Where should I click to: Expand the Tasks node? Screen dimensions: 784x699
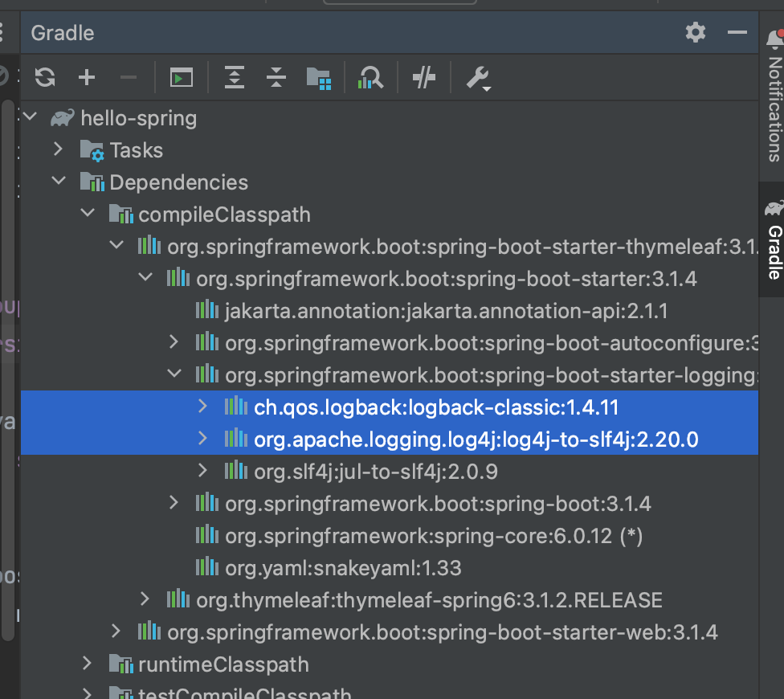(59, 149)
